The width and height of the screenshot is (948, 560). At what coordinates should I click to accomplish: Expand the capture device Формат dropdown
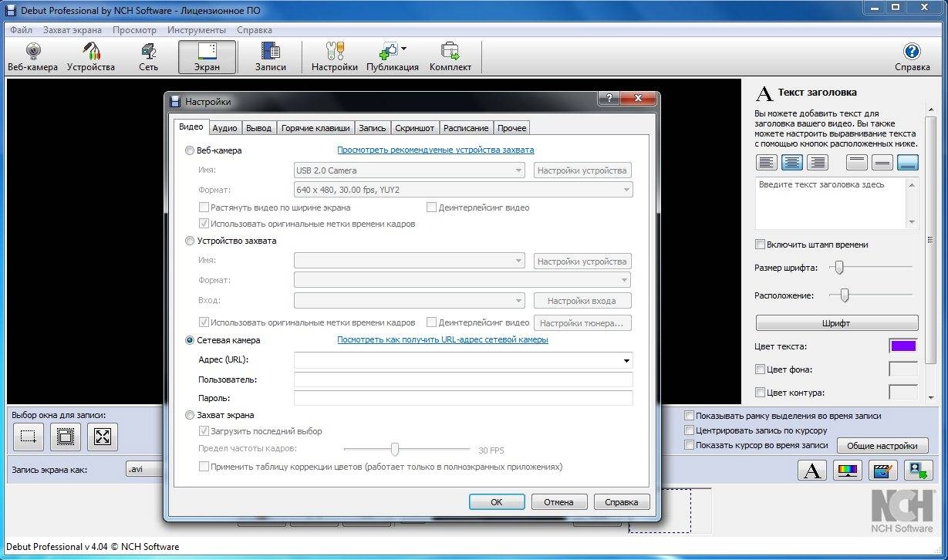(463, 281)
